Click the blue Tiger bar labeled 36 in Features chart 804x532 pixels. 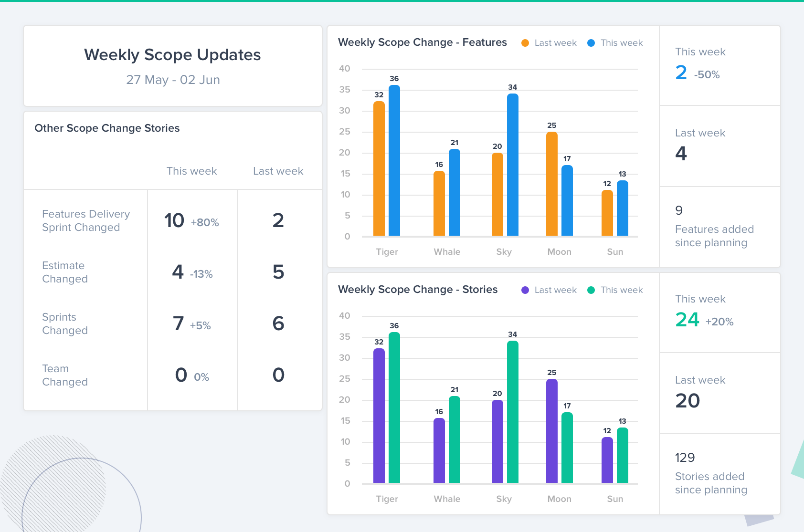coord(394,160)
